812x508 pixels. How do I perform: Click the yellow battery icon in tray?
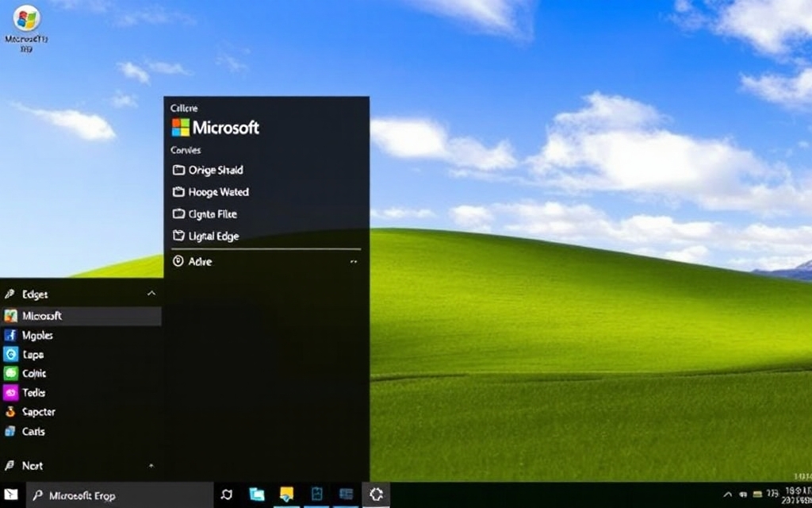pos(757,495)
